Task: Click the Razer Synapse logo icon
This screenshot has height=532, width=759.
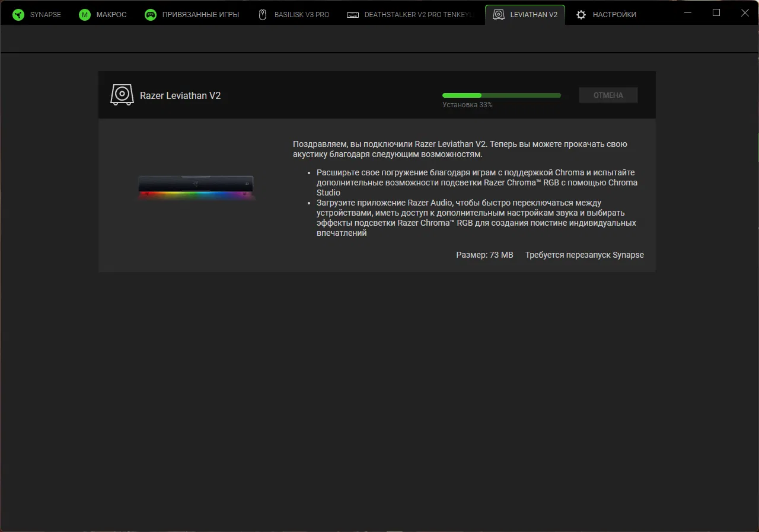Action: (18, 15)
